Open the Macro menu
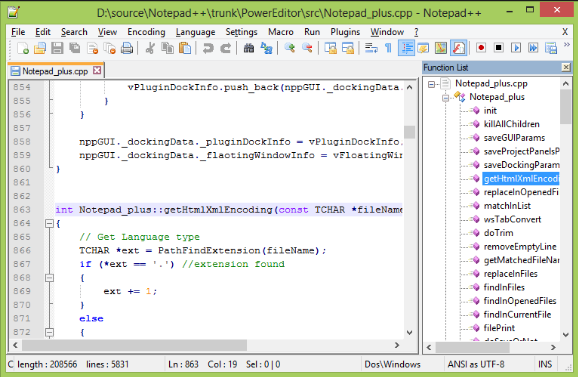The image size is (578, 377). 281,32
